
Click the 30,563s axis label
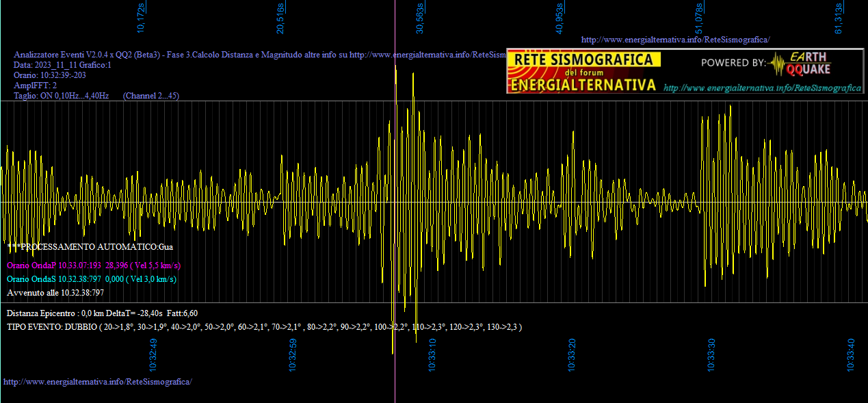[420, 18]
